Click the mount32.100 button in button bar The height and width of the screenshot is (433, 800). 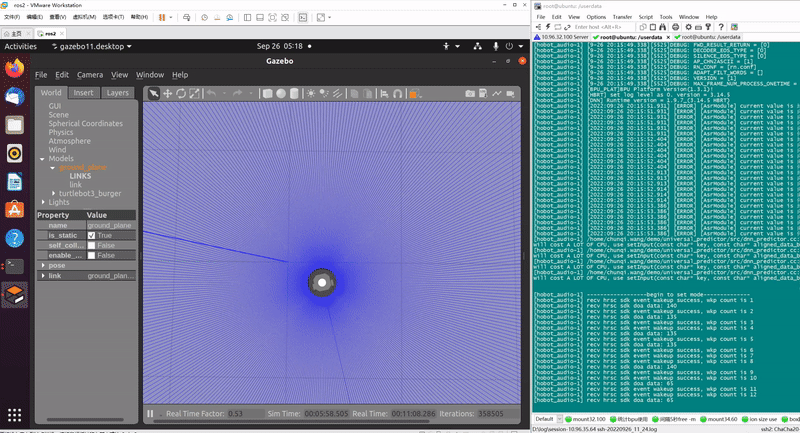tap(585, 419)
